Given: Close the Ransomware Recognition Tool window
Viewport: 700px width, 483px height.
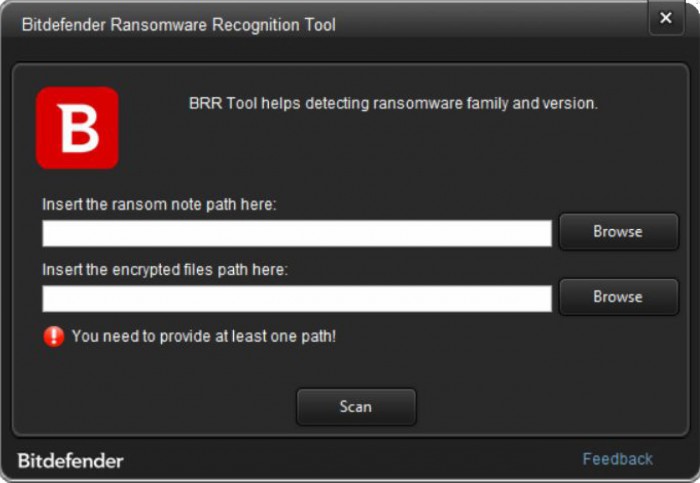Looking at the screenshot, I should (666, 18).
